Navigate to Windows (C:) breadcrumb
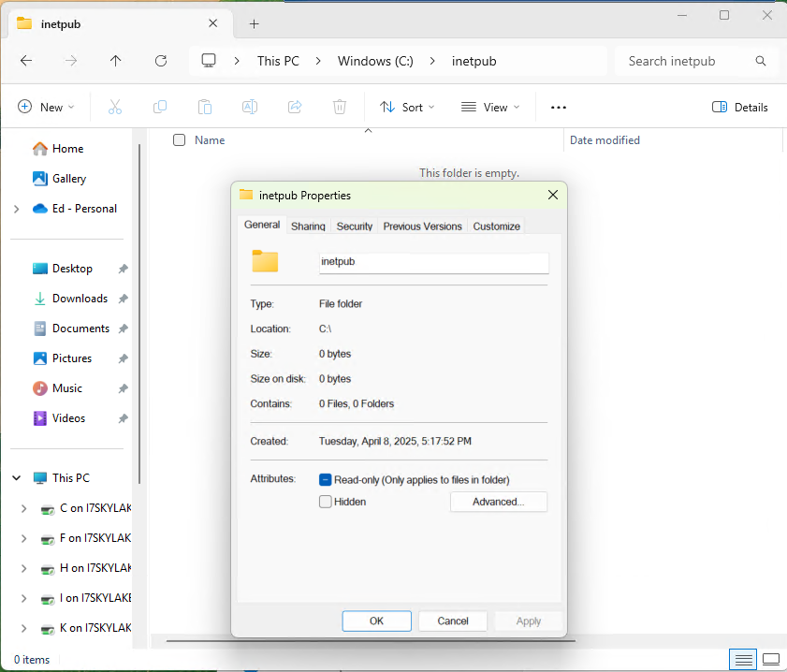Viewport: 787px width, 672px height. tap(375, 61)
